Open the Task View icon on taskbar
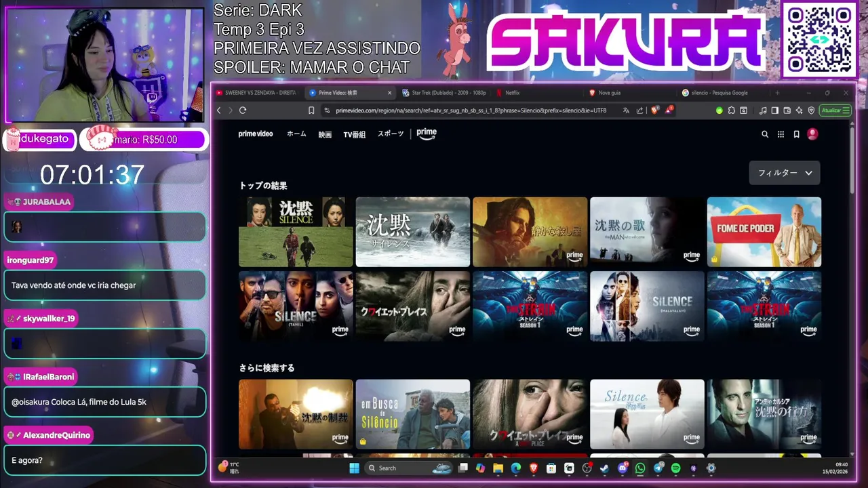 pos(463,468)
